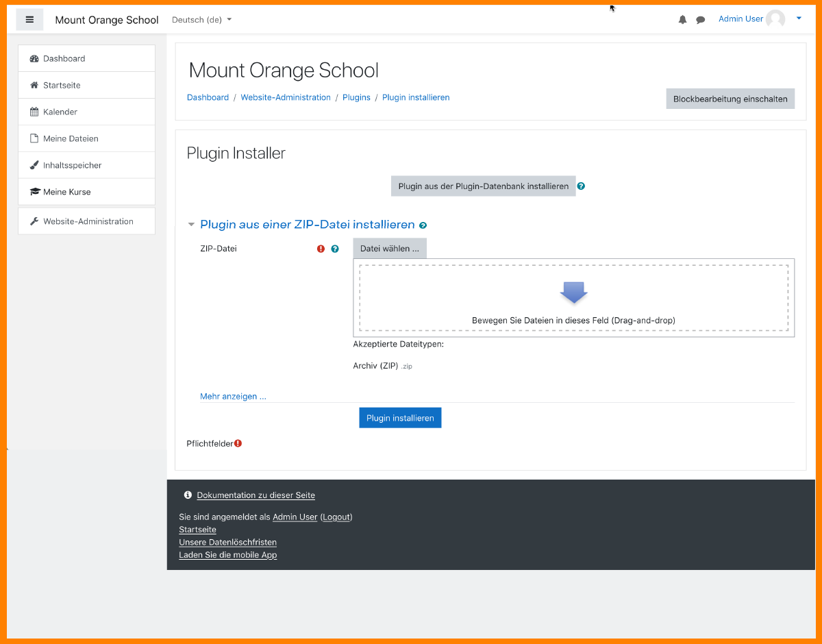
Task: Expand options with Mehr anzeigen link
Action: (x=233, y=397)
